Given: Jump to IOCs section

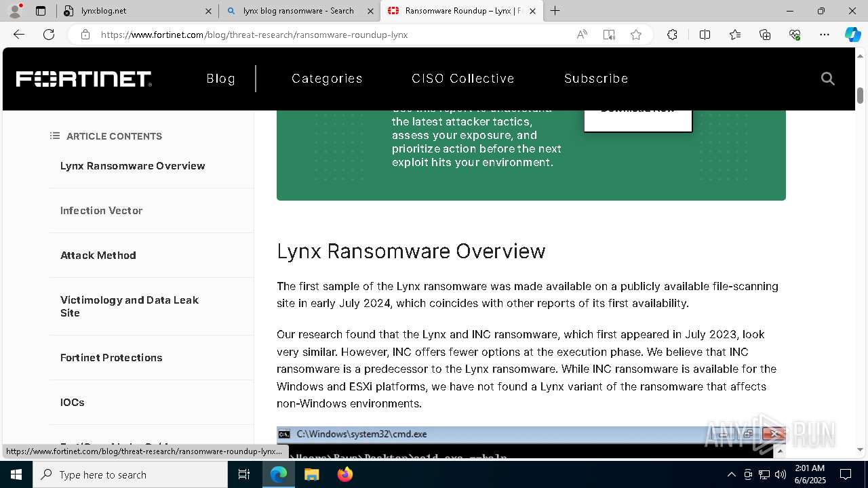Looking at the screenshot, I should pyautogui.click(x=73, y=403).
